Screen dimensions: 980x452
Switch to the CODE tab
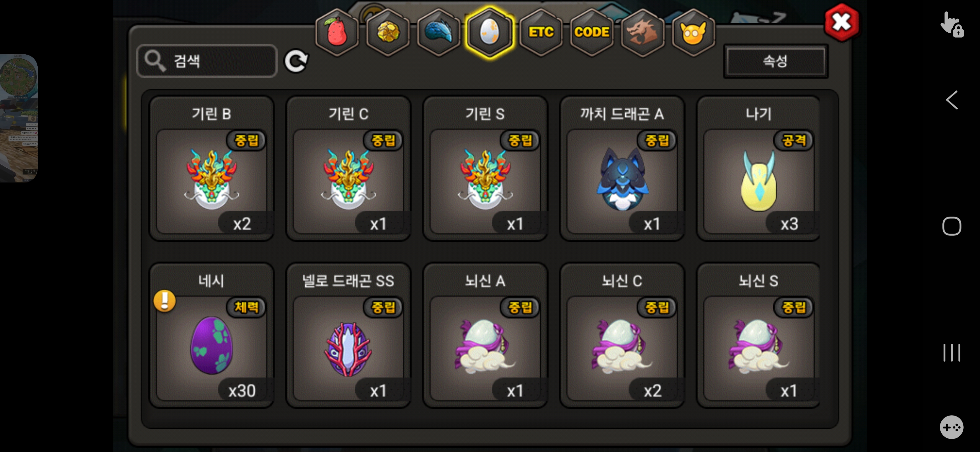(591, 32)
